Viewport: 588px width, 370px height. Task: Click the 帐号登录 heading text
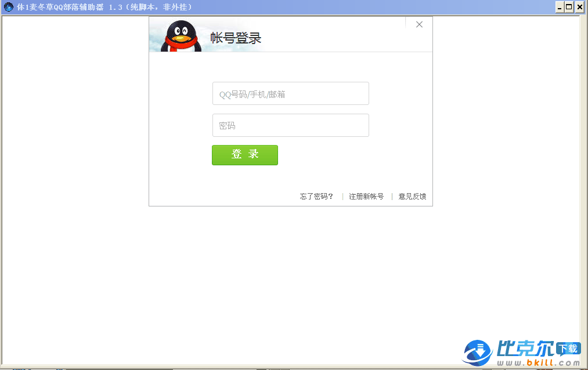point(236,38)
